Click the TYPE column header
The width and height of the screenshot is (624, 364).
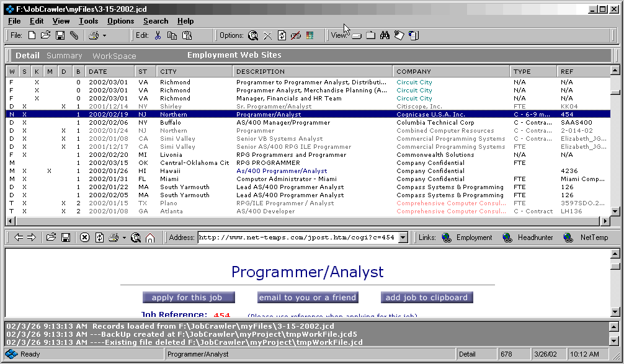(533, 71)
